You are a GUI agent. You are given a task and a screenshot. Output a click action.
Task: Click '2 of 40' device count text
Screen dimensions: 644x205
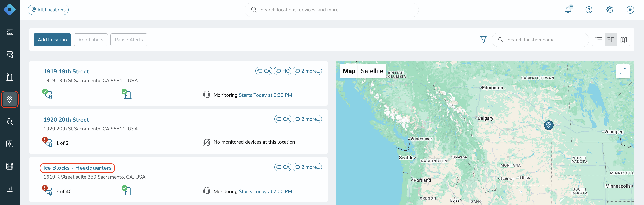[x=64, y=192]
